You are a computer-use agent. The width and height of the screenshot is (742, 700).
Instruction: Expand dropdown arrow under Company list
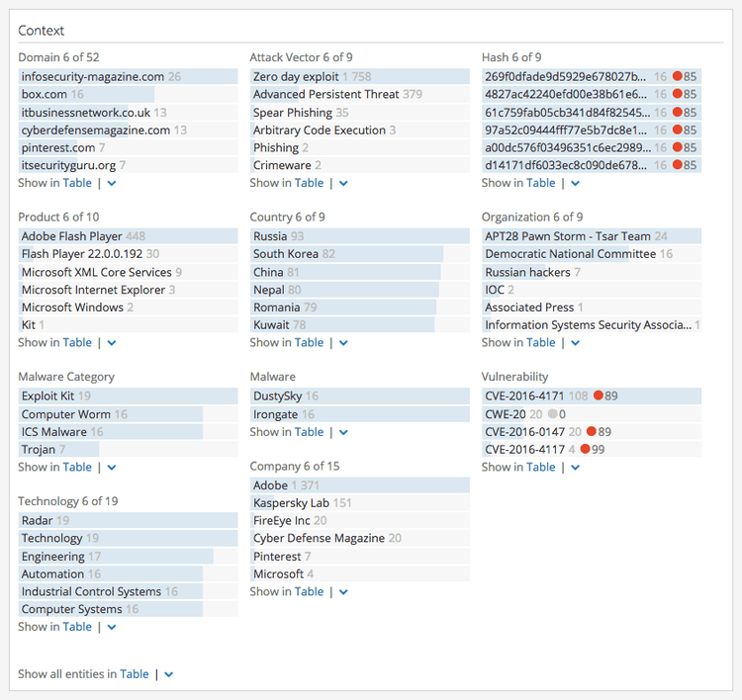343,592
